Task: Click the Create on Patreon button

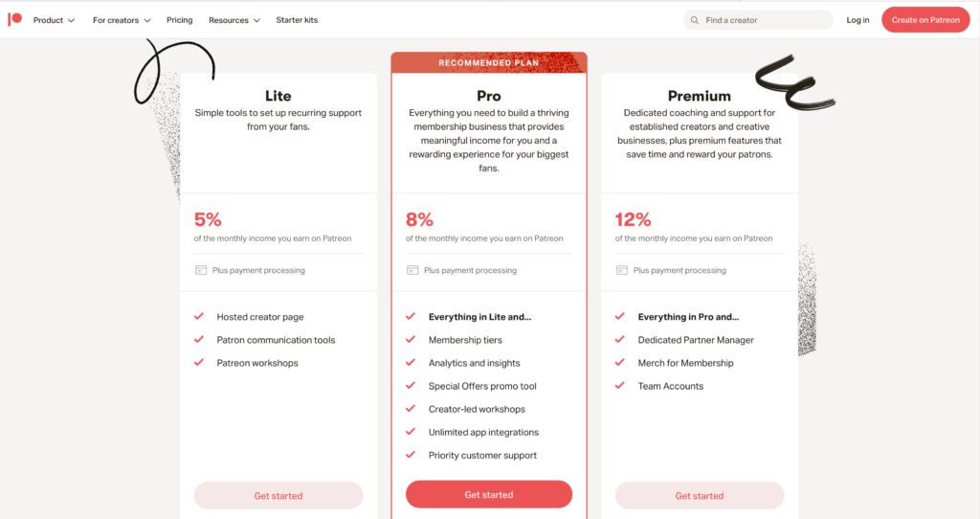Action: [x=925, y=20]
